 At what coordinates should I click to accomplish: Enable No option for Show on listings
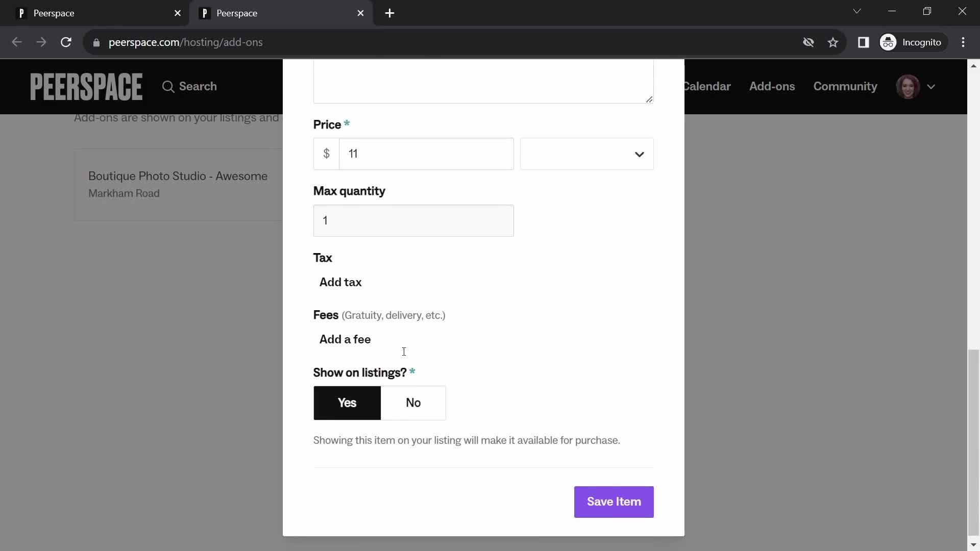pyautogui.click(x=413, y=403)
